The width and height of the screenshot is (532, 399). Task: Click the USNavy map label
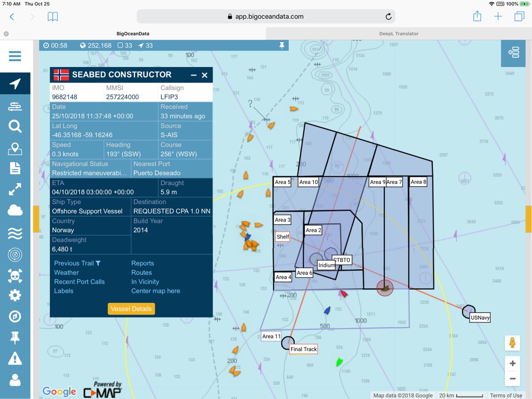pyautogui.click(x=480, y=317)
